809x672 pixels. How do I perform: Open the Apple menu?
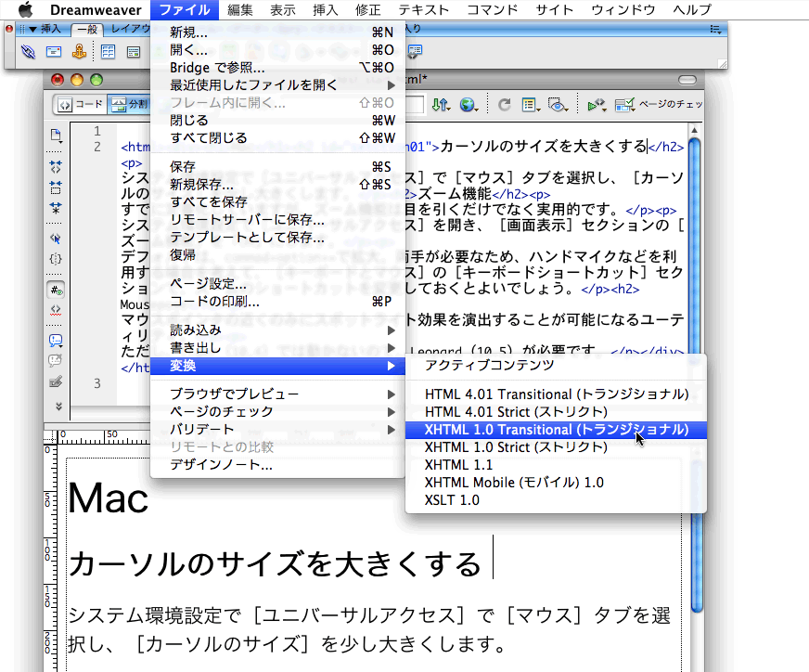pyautogui.click(x=25, y=10)
